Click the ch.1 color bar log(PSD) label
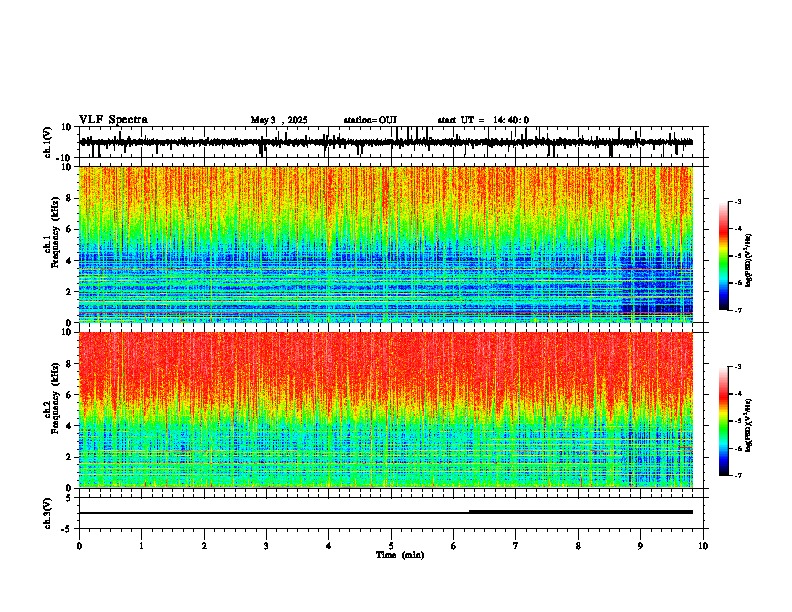Image resolution: width=792 pixels, height=612 pixels. [749, 261]
